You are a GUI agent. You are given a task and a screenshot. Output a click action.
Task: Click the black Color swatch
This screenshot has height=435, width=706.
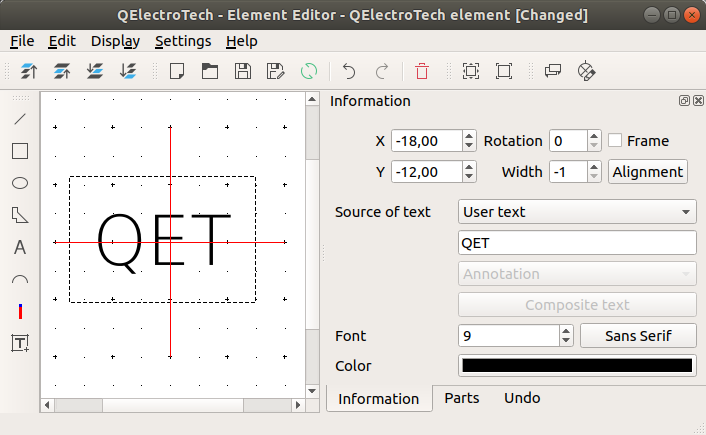click(577, 365)
